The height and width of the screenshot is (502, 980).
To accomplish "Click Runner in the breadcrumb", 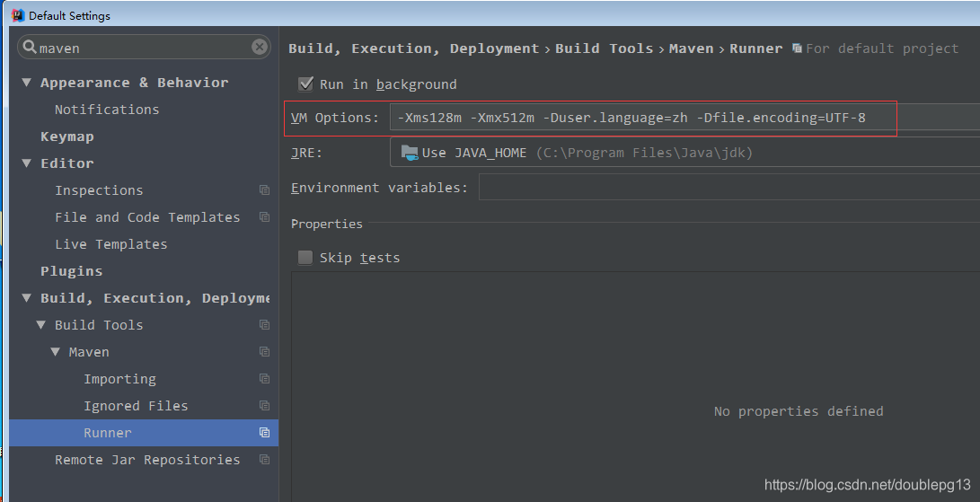I will tap(755, 48).
